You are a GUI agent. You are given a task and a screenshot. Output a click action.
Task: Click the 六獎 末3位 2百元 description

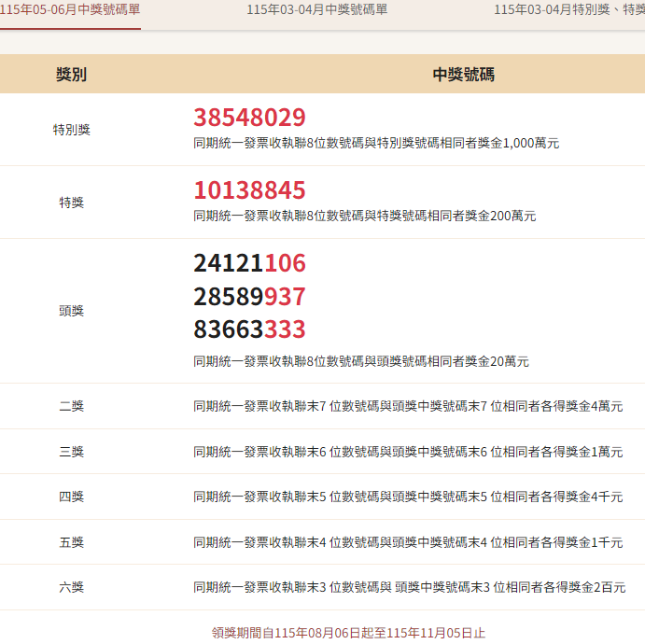click(410, 587)
